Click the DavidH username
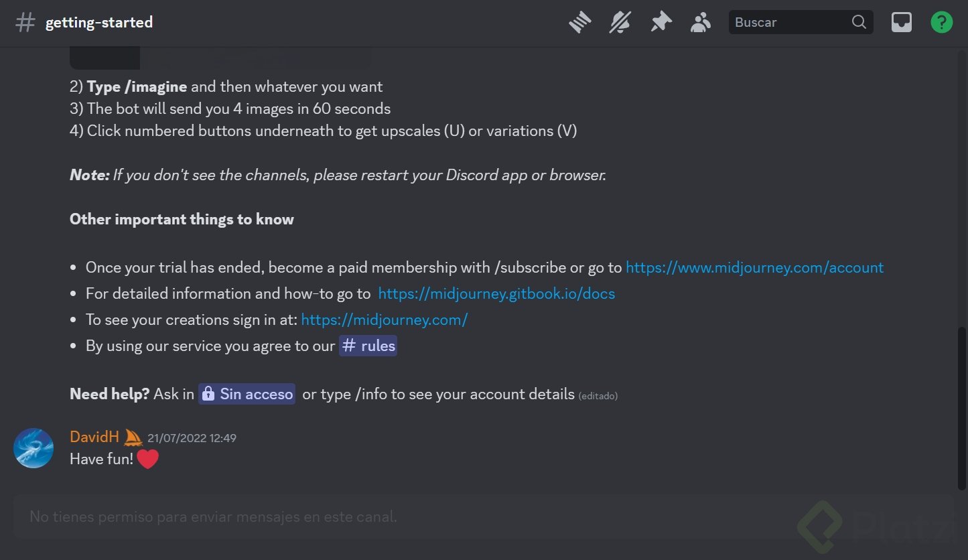This screenshot has width=968, height=560. tap(94, 437)
